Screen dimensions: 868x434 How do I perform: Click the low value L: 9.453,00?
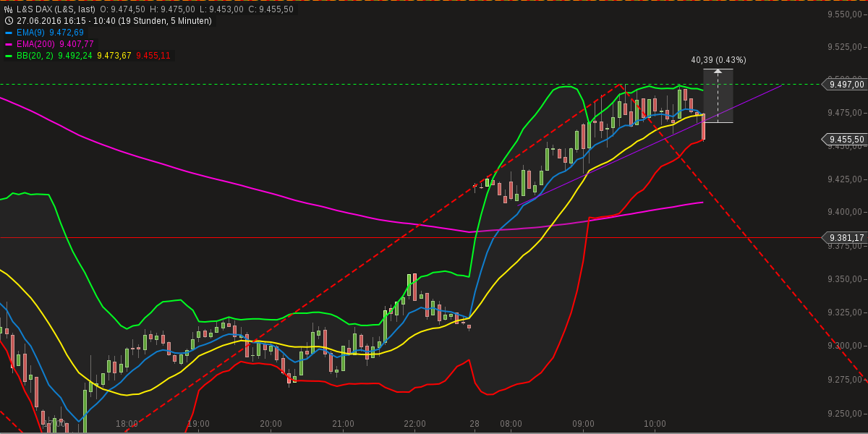(x=221, y=9)
